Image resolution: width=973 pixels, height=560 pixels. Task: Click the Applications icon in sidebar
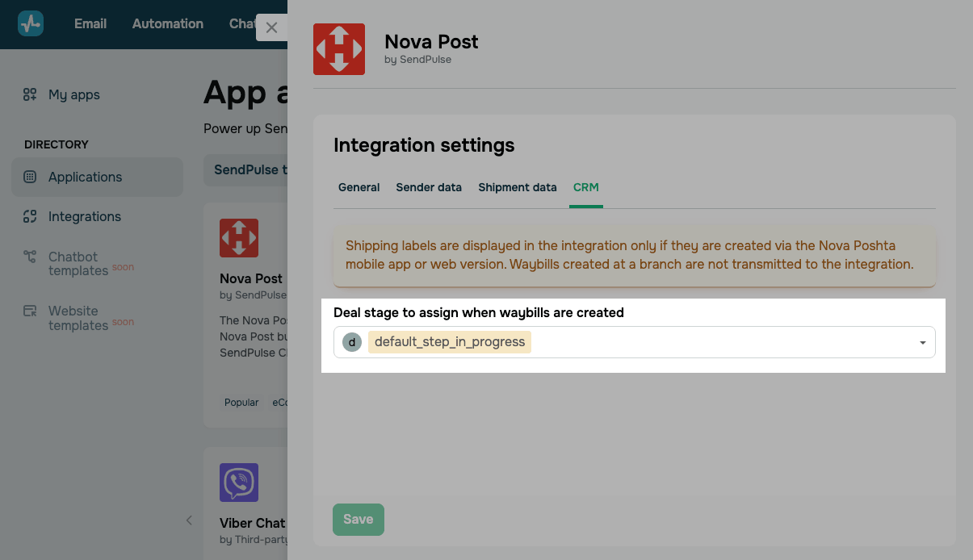coord(30,177)
